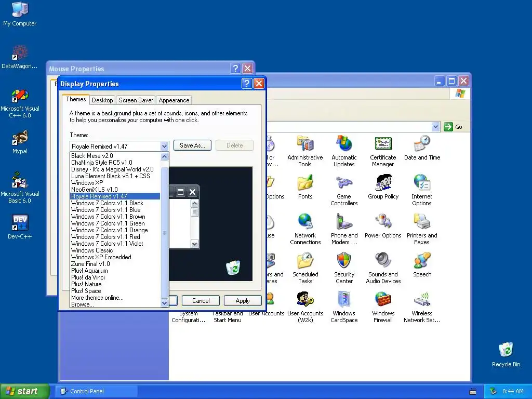The image size is (532, 399).
Task: Select Microsoft Visual Basic 6.0 shortcut
Action: pos(20,188)
